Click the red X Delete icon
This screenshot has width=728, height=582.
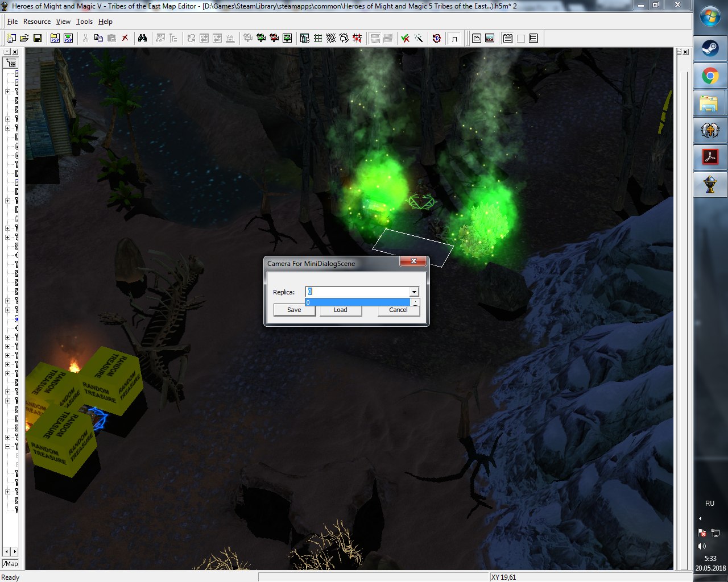tap(125, 38)
